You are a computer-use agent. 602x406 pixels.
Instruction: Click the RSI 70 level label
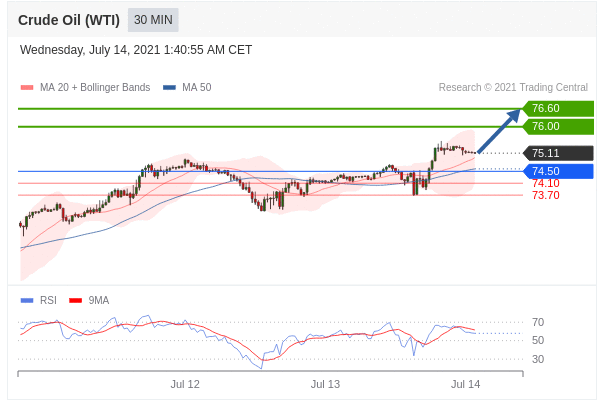pos(538,323)
